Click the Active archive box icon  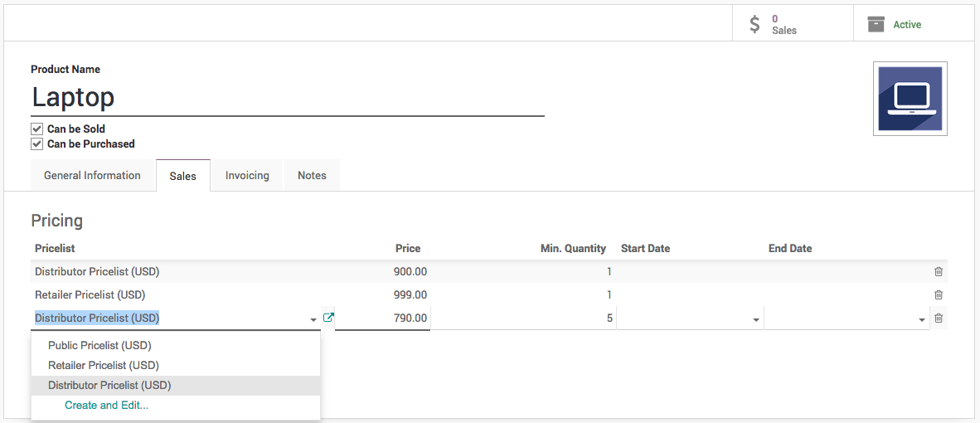coord(876,24)
